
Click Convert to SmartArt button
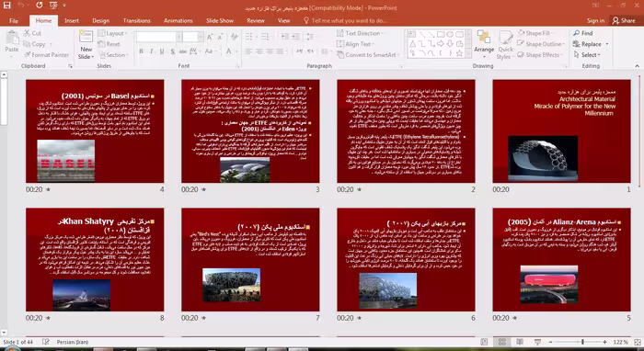pos(367,54)
